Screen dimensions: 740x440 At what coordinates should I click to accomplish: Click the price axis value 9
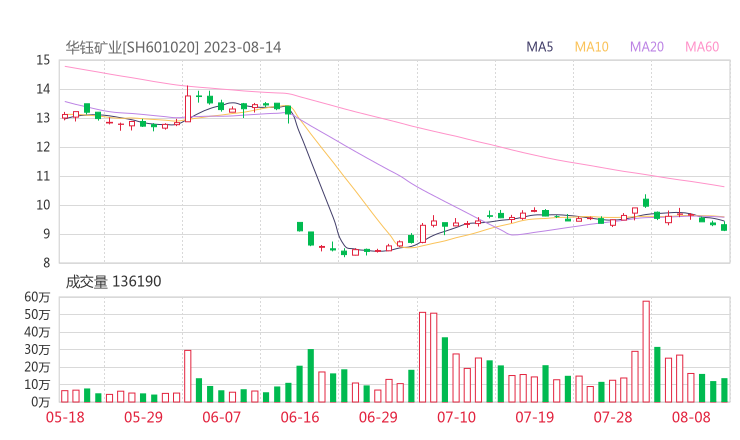(x=46, y=234)
